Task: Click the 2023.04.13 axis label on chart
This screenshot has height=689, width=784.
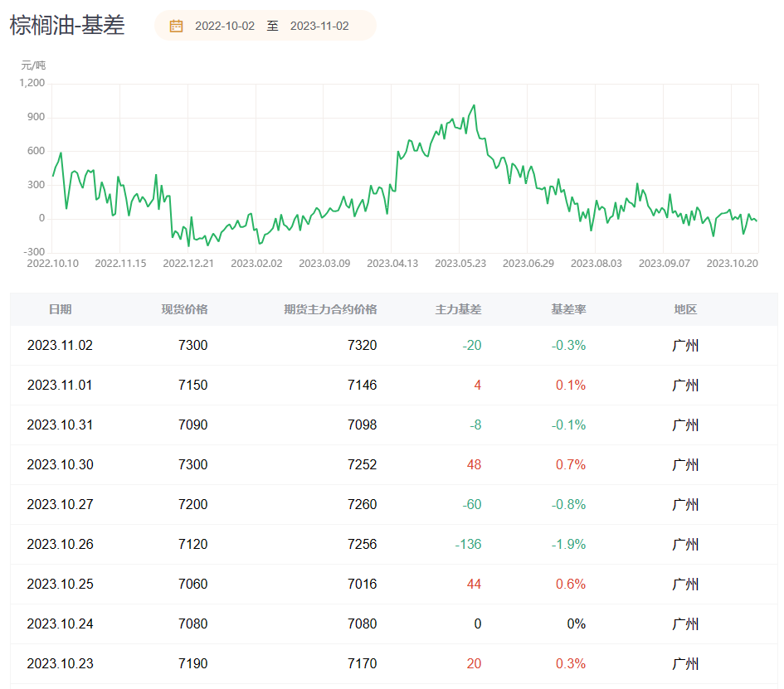Action: tap(392, 264)
